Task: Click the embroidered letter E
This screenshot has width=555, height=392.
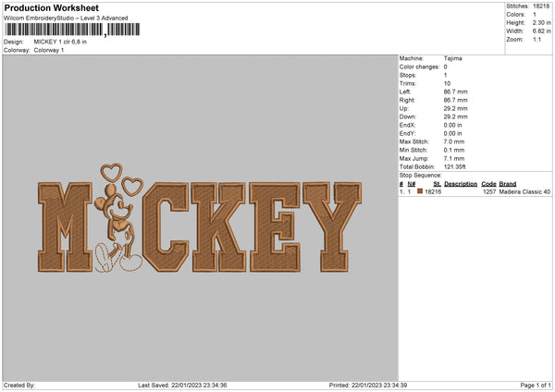Action: pyautogui.click(x=275, y=227)
